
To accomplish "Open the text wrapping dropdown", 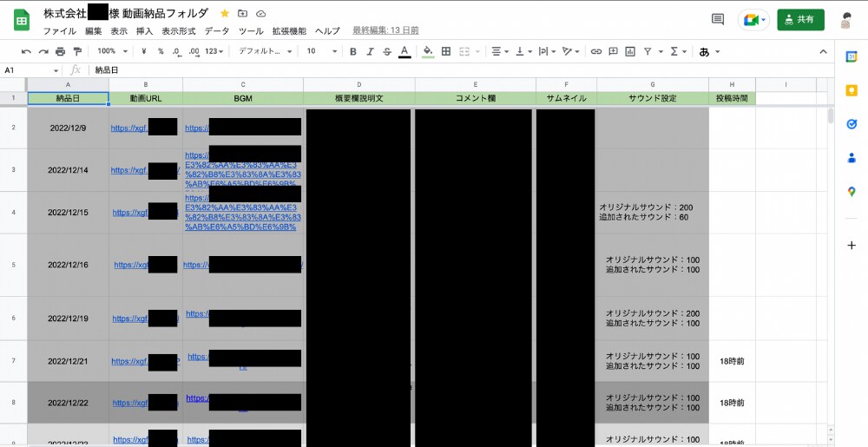I will 547,51.
